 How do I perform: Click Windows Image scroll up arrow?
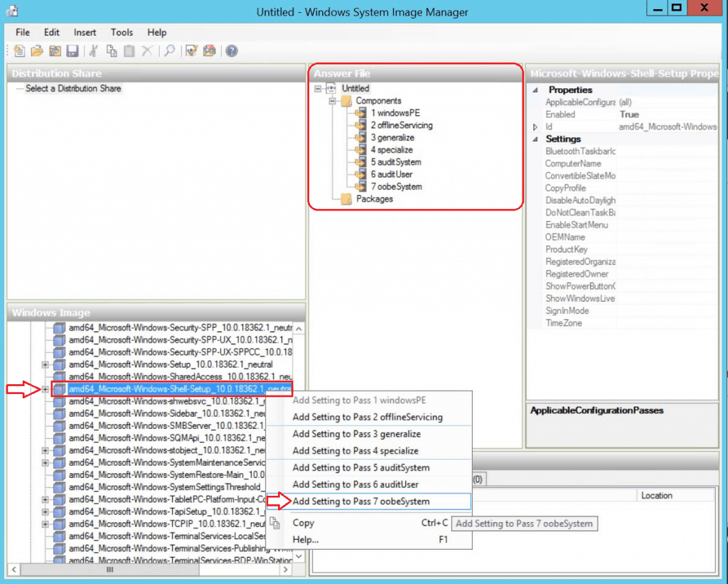click(x=299, y=329)
